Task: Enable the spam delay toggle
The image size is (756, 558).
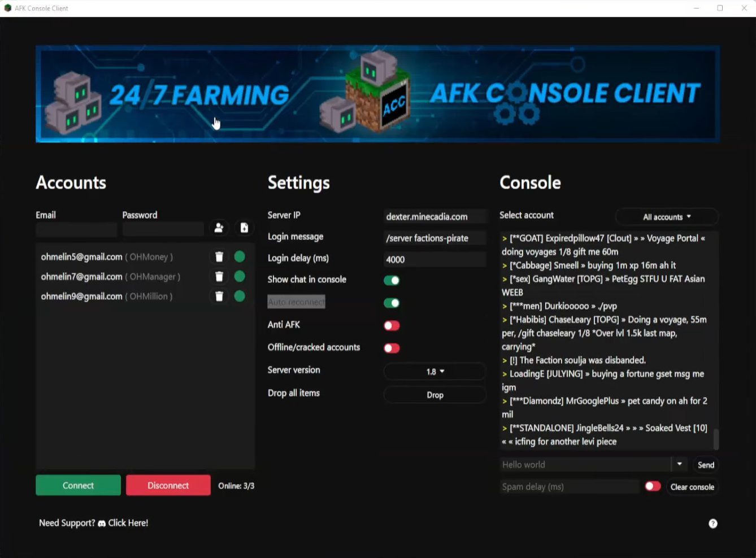Action: pos(653,486)
